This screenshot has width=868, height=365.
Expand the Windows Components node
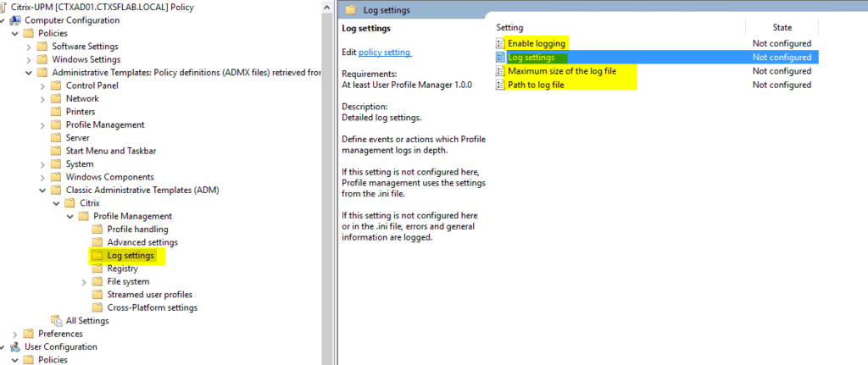[x=42, y=177]
